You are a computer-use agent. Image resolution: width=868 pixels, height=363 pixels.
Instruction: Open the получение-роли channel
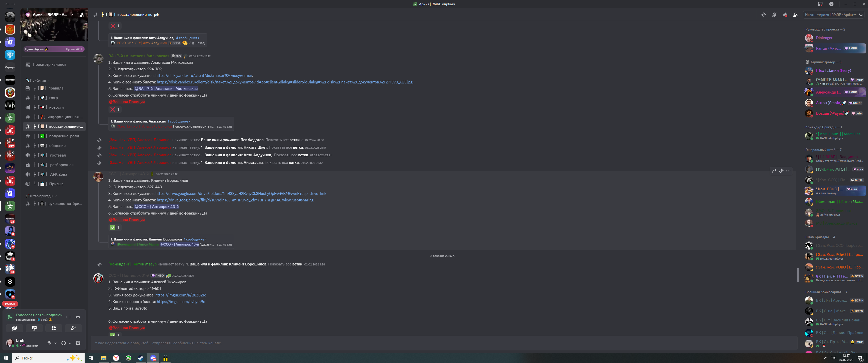pos(64,136)
